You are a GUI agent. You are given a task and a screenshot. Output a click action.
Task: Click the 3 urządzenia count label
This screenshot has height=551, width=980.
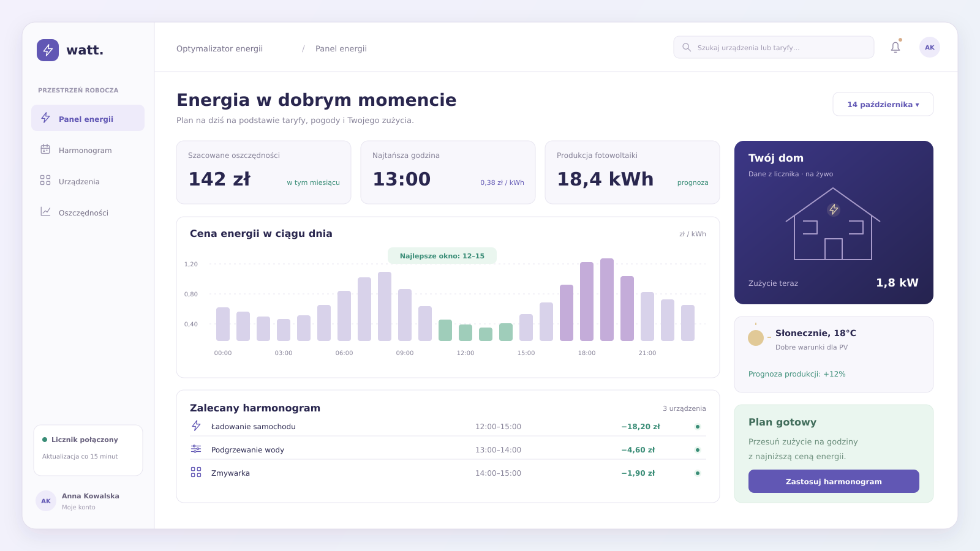point(684,408)
